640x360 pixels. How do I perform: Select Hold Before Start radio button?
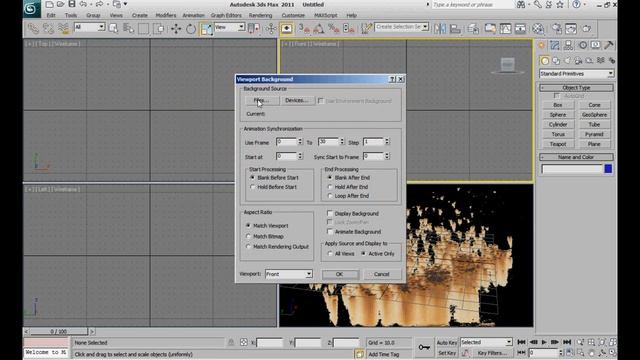pyautogui.click(x=252, y=187)
